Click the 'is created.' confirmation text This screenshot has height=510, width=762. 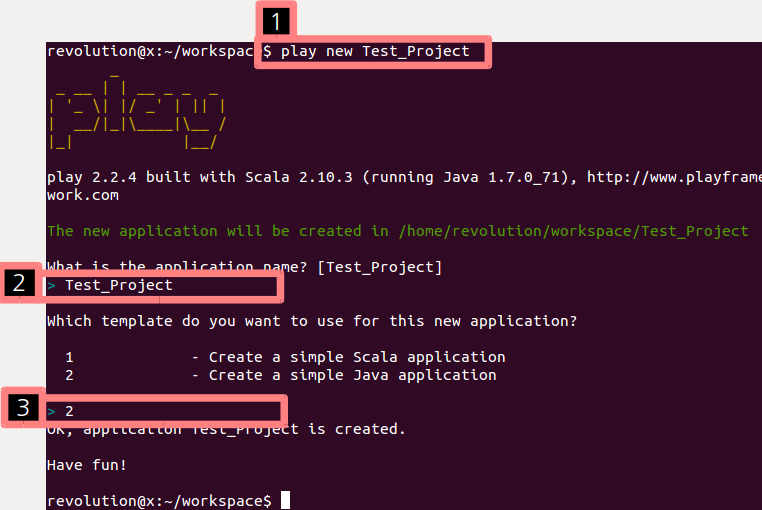tap(357, 429)
